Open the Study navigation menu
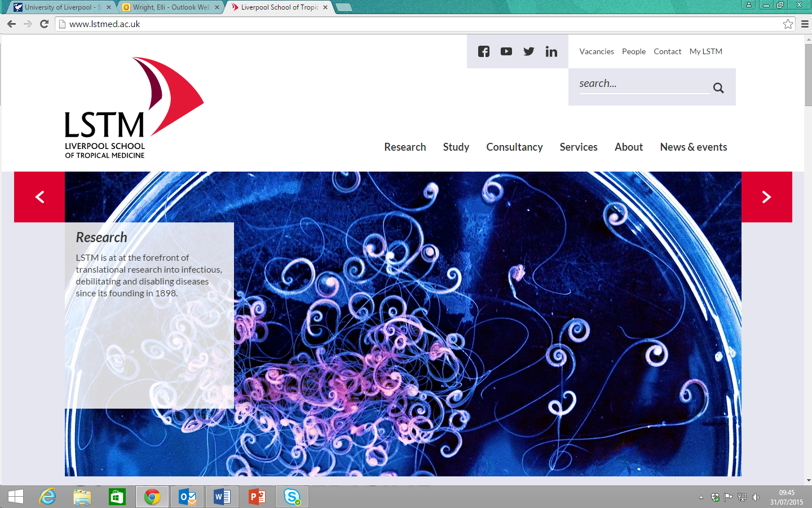Image resolution: width=812 pixels, height=508 pixels. point(456,147)
